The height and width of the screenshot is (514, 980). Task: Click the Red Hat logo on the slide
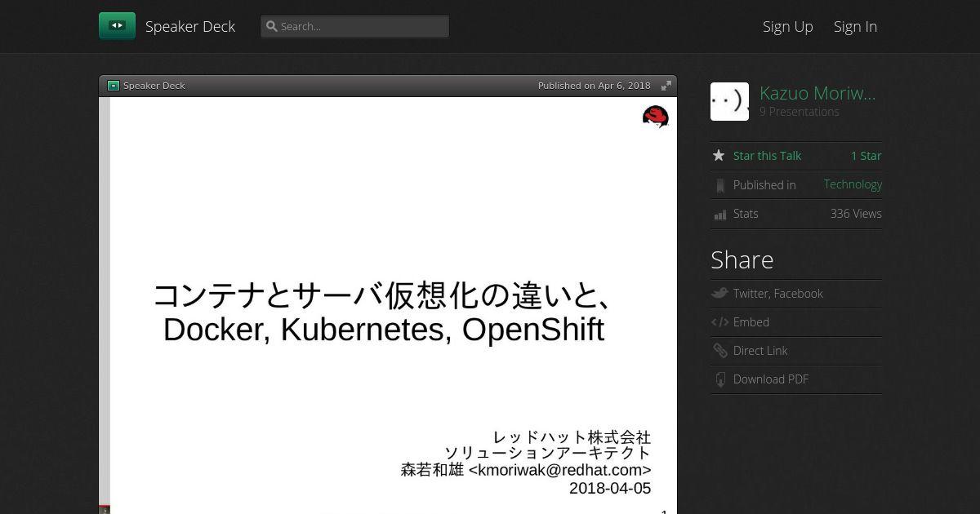(655, 117)
